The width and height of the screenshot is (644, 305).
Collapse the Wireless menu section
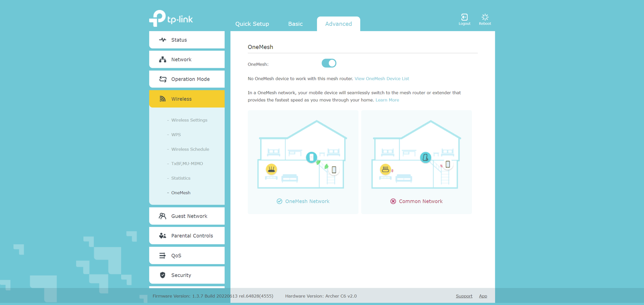(x=187, y=99)
